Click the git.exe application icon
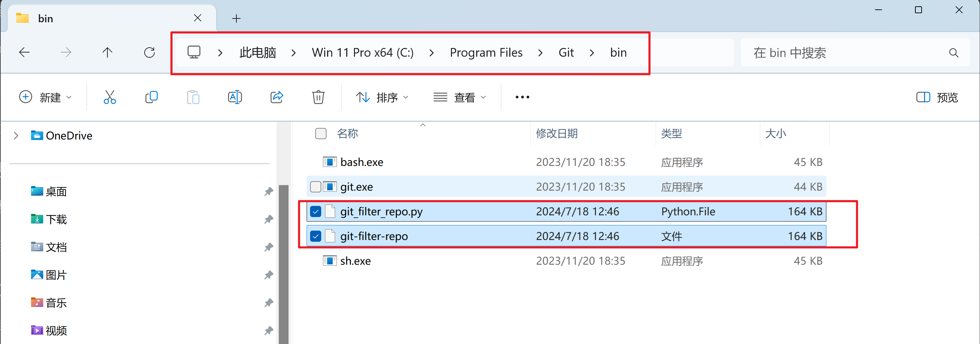The width and height of the screenshot is (980, 344). [x=330, y=187]
